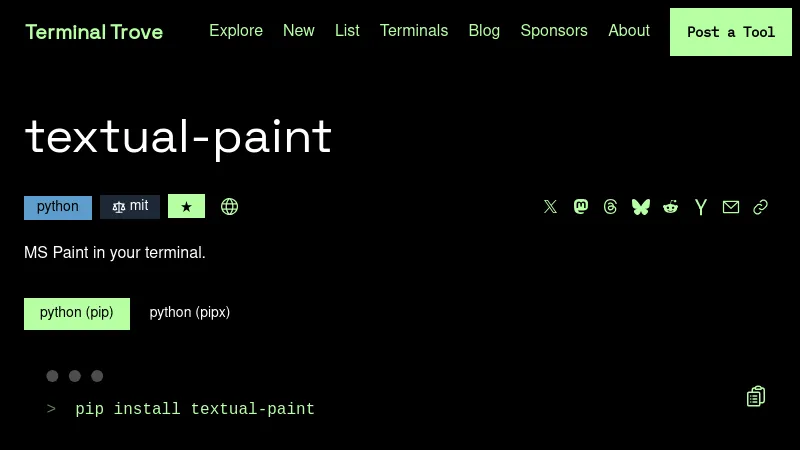This screenshot has width=800, height=450.
Task: Go to the Terminals nav link
Action: coord(414,31)
